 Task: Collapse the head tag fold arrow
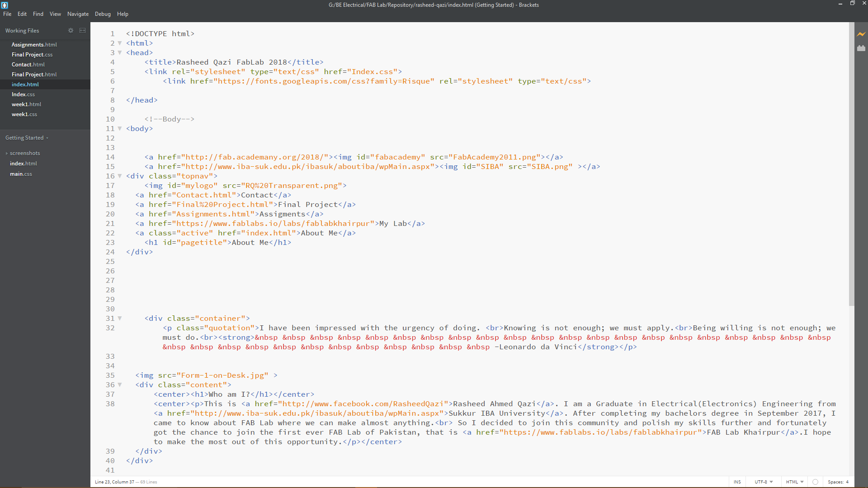120,53
